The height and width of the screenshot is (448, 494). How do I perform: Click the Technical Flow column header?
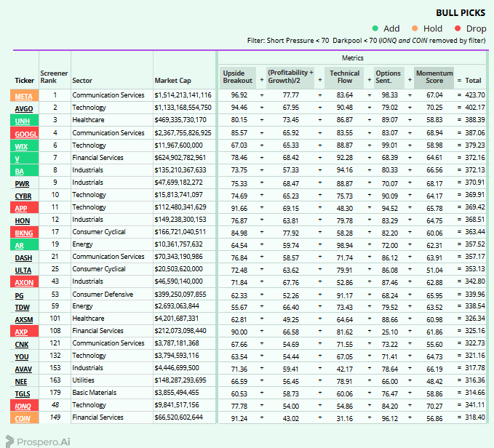click(x=344, y=77)
